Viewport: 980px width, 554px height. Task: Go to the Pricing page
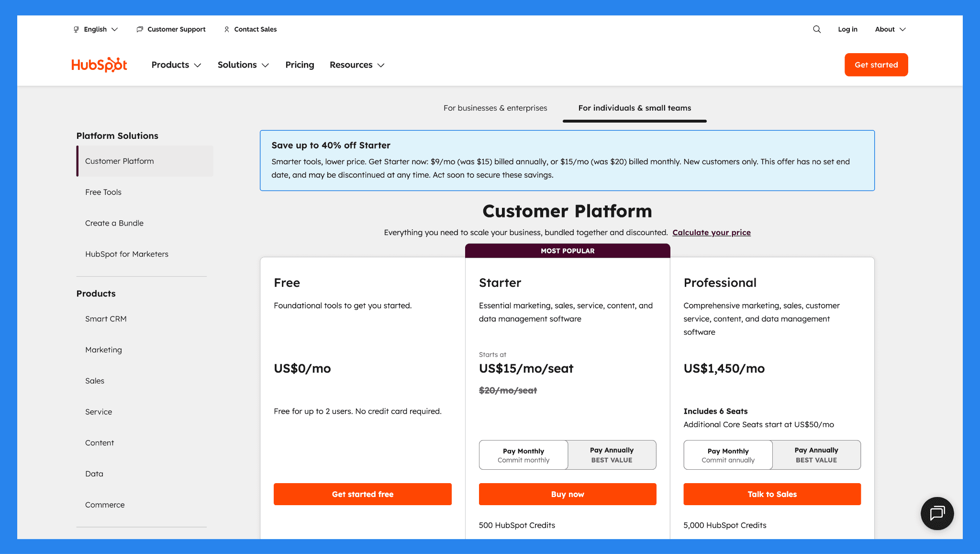(x=300, y=65)
